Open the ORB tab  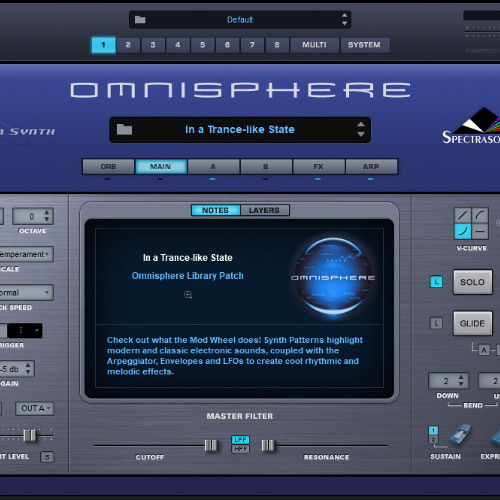click(108, 166)
